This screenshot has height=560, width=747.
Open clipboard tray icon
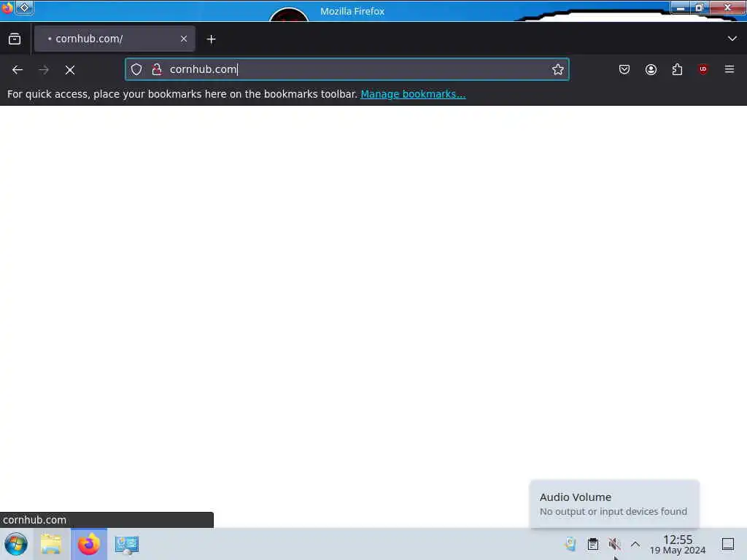pyautogui.click(x=592, y=544)
